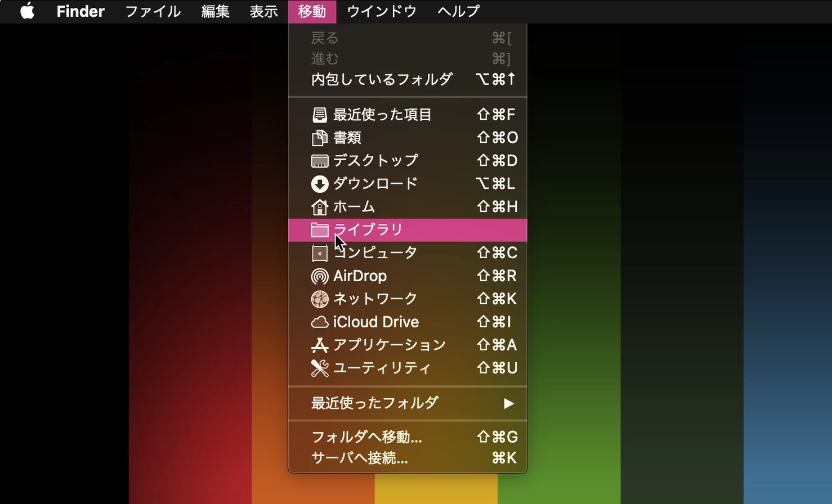The width and height of the screenshot is (832, 504).
Task: Click the ダウンロード download arrow icon
Action: pyautogui.click(x=319, y=184)
